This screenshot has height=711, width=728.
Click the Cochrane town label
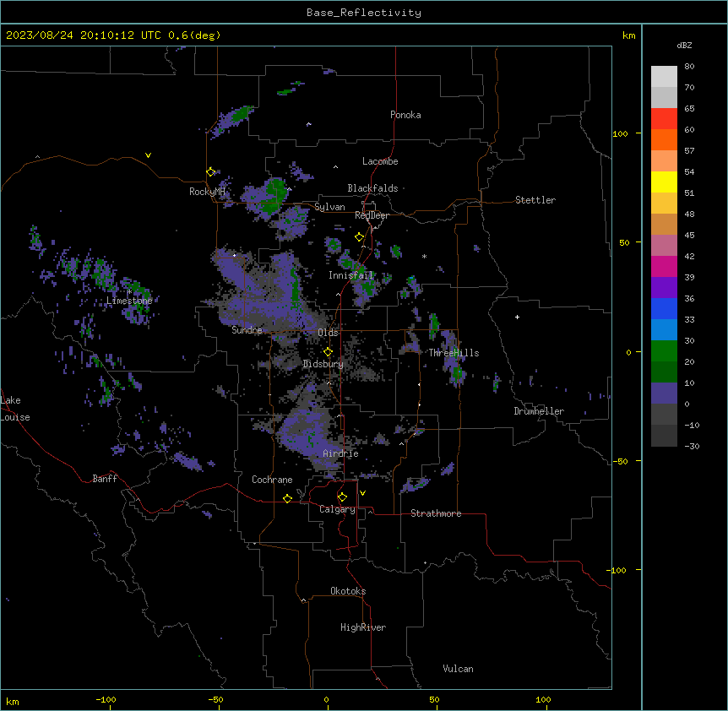click(x=272, y=480)
